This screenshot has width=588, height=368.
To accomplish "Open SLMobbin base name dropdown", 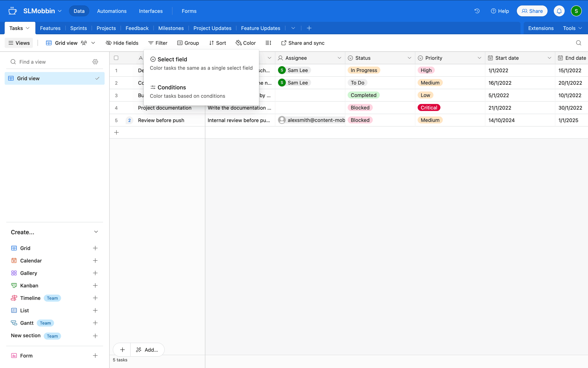I will [x=43, y=11].
